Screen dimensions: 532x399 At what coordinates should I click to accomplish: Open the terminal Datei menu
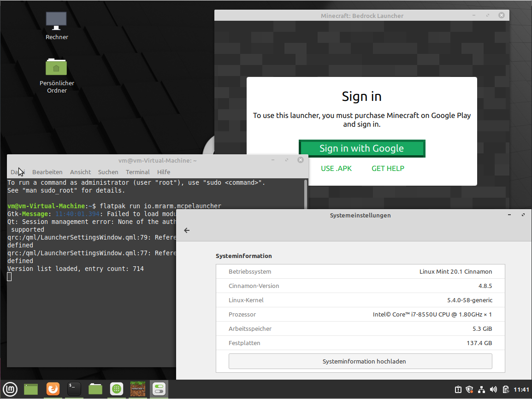coord(18,172)
